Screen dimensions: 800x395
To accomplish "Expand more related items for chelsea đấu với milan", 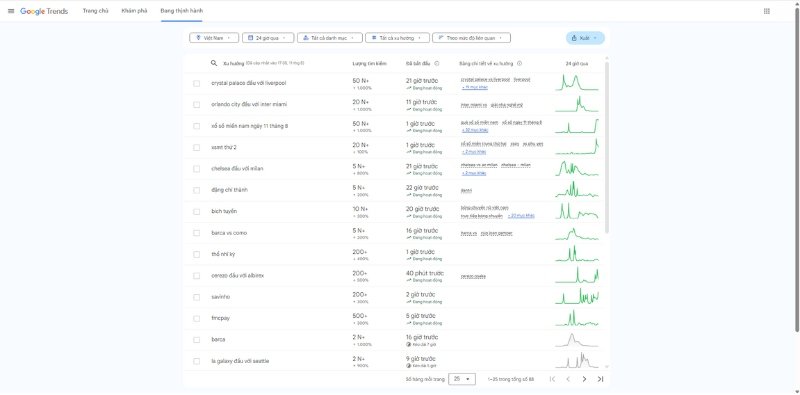I will pyautogui.click(x=474, y=173).
